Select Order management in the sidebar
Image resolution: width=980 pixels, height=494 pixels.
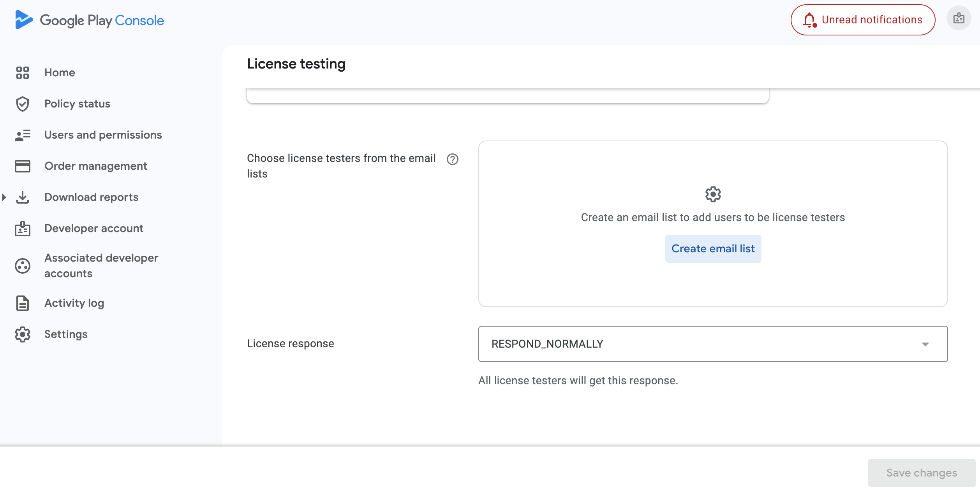tap(95, 166)
